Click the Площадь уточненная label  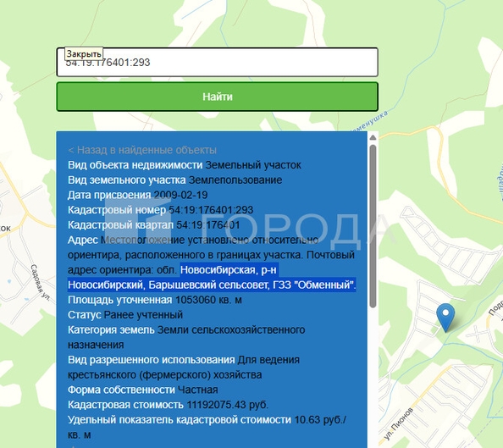120,300
